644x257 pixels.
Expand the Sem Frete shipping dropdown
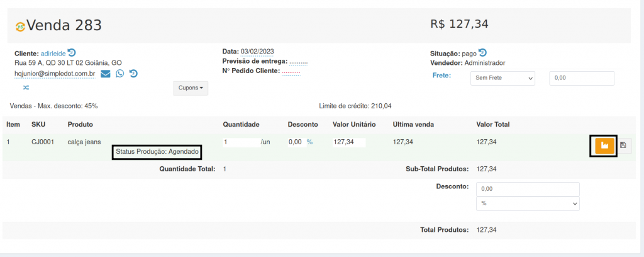pyautogui.click(x=502, y=78)
